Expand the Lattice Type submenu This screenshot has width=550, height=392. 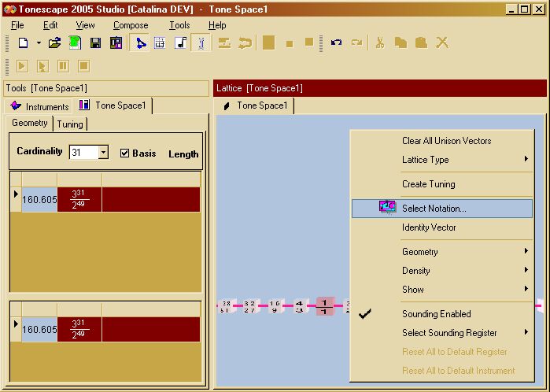point(442,160)
